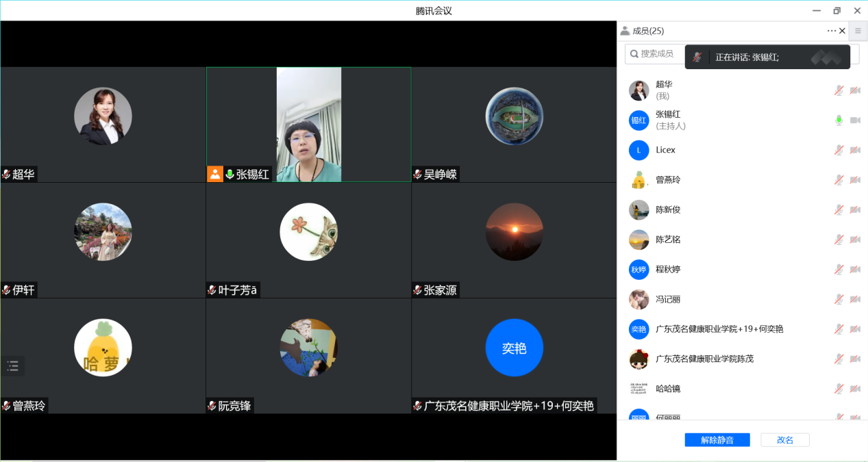Open the list layout icon on video grid
Image resolution: width=868 pixels, height=462 pixels.
point(13,366)
